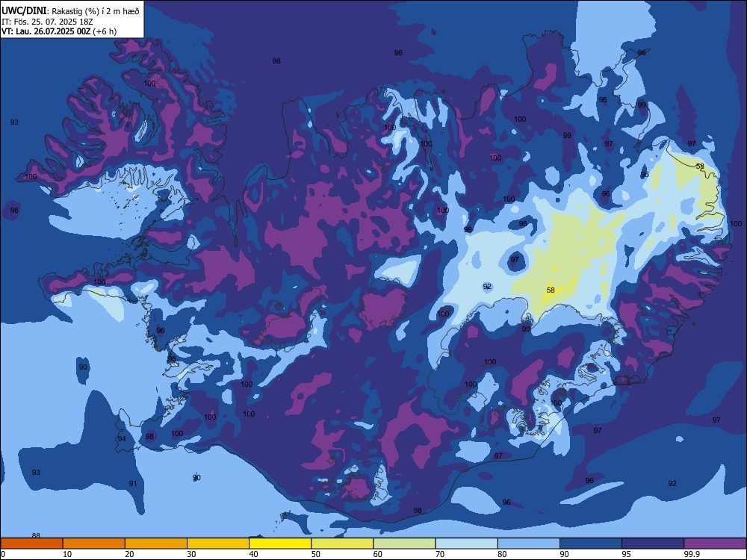
Task: Click the light green 60–70 legend swatch
Action: pyautogui.click(x=404, y=544)
